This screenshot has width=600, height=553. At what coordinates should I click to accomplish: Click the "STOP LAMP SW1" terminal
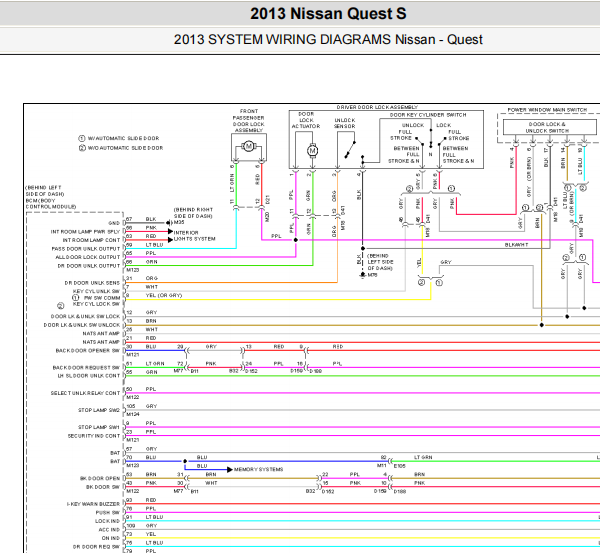coord(99,427)
